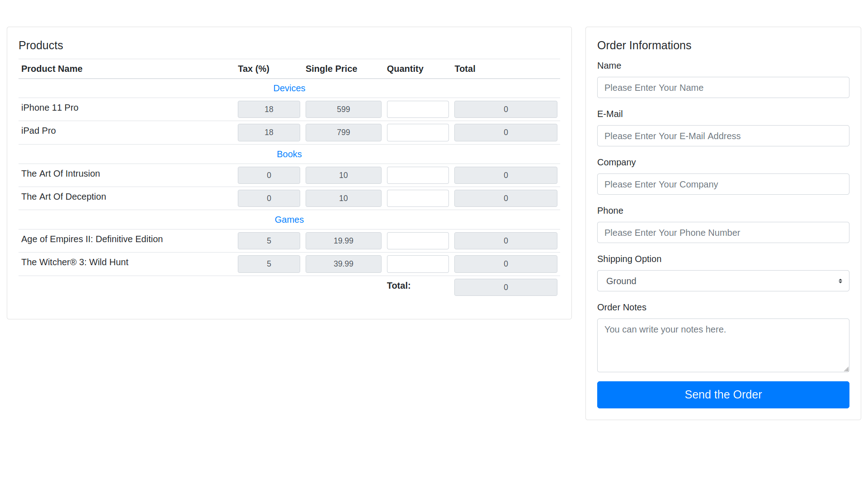
Task: Click the Age of Empires II quantity field
Action: [x=417, y=240]
